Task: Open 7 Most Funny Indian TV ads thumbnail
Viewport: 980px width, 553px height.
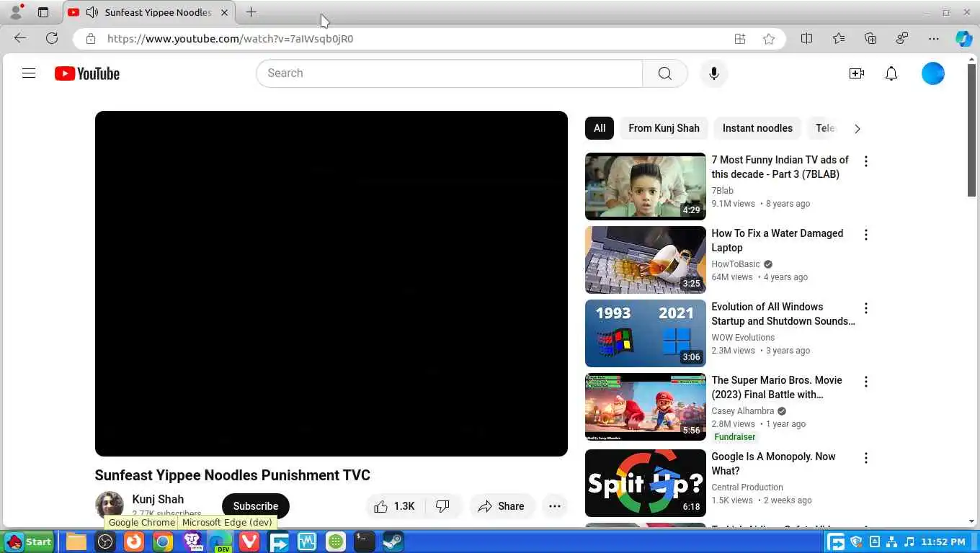Action: (646, 186)
